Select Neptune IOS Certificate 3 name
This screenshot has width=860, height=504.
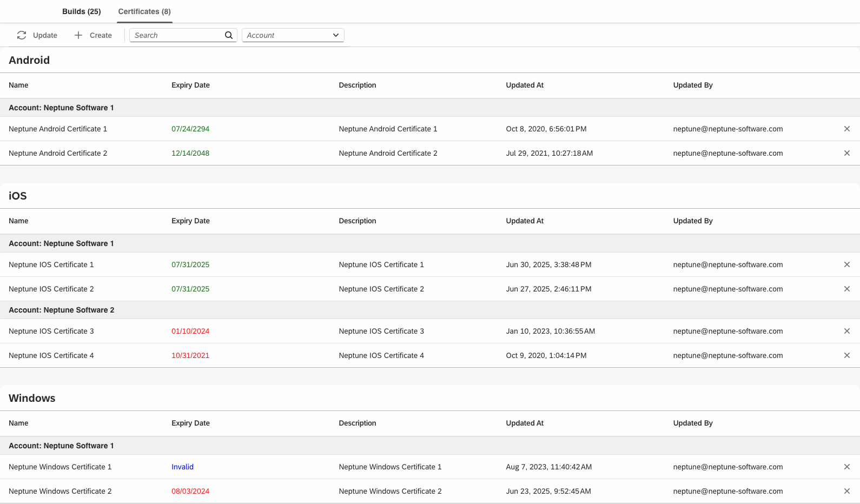tap(51, 331)
